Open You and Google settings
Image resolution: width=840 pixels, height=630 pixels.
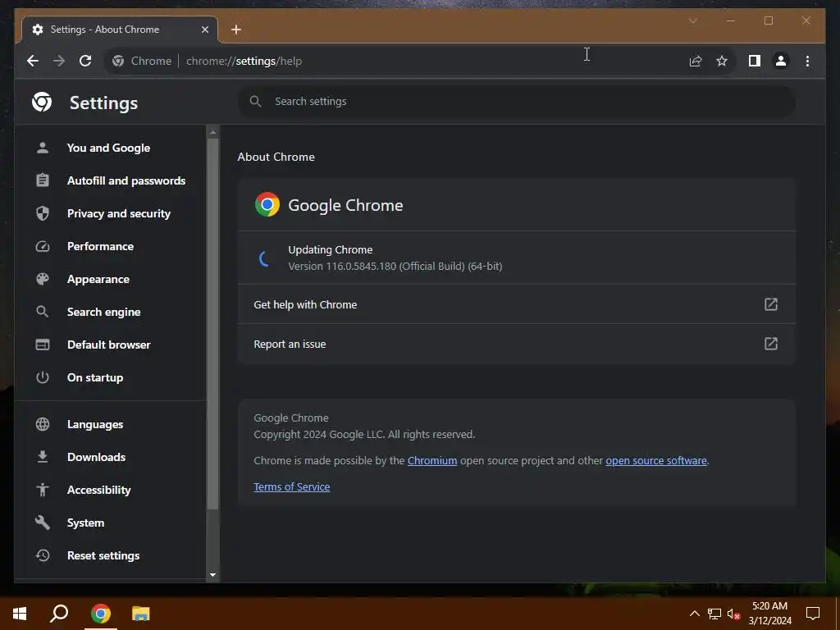pos(108,148)
